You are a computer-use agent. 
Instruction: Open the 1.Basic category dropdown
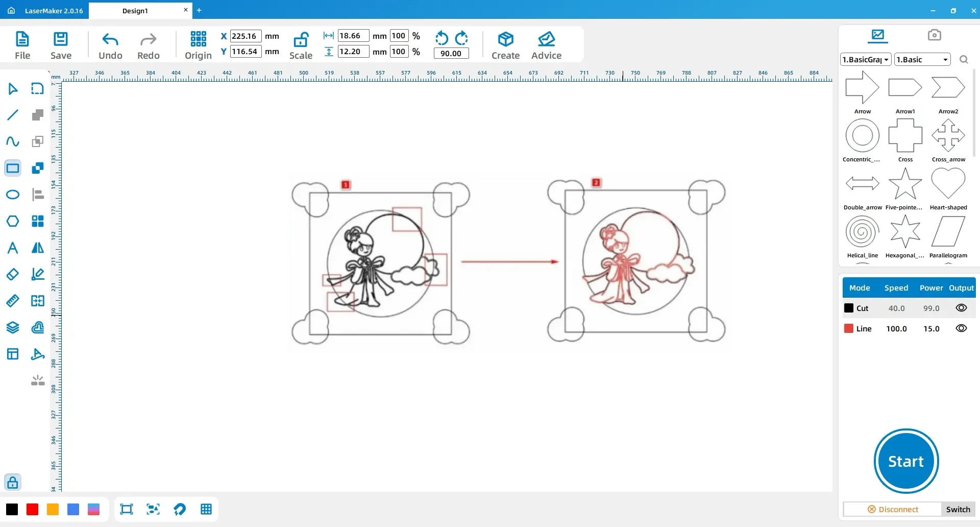(922, 59)
